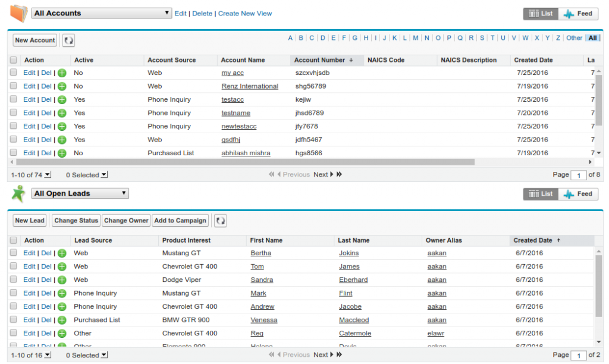Switch accounts view to Feed
Viewport: 609px width, 364px height.
click(577, 13)
